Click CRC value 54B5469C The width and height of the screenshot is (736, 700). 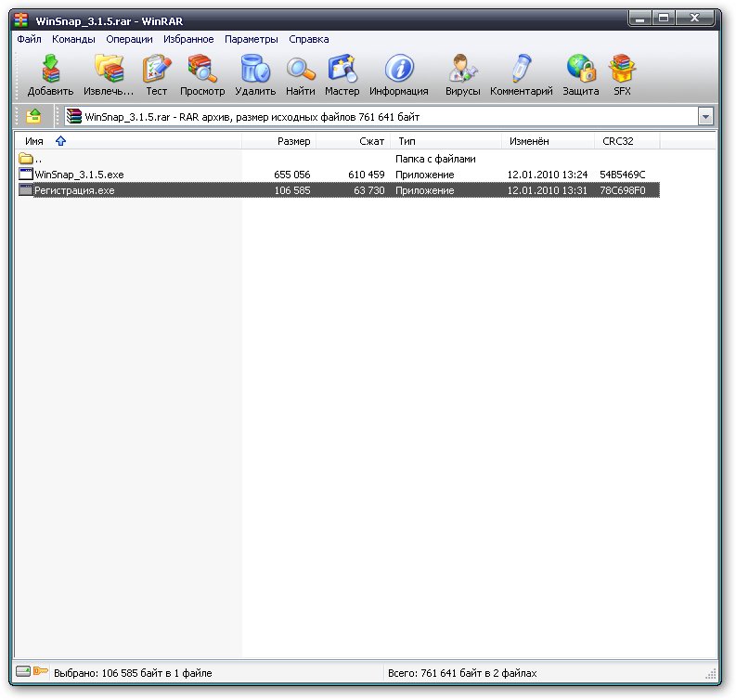coord(623,175)
